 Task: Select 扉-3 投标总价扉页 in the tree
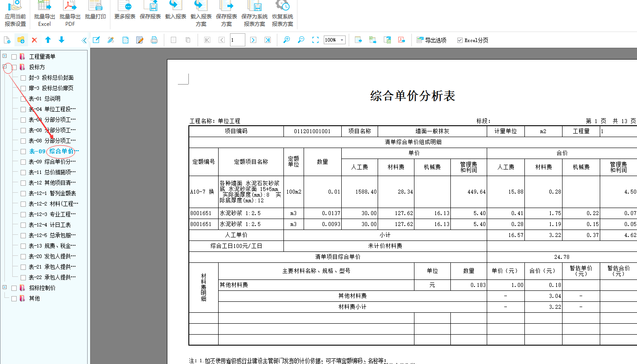pos(51,88)
